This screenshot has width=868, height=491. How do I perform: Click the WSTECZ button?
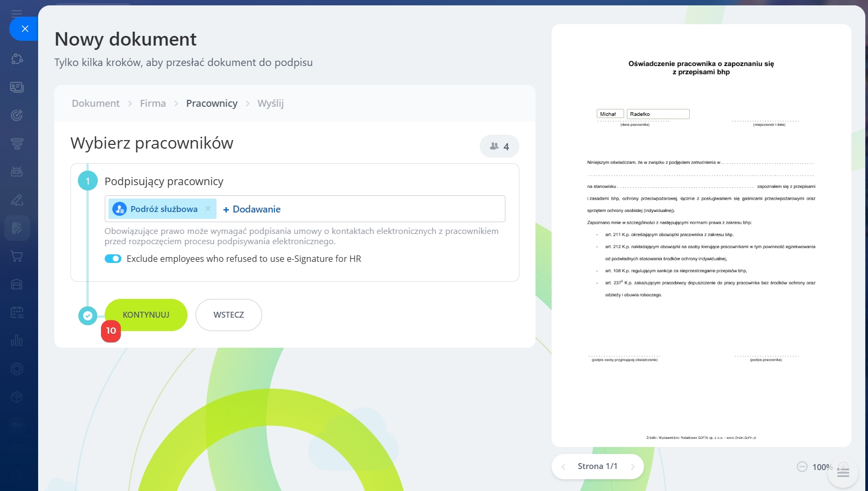[x=229, y=315]
